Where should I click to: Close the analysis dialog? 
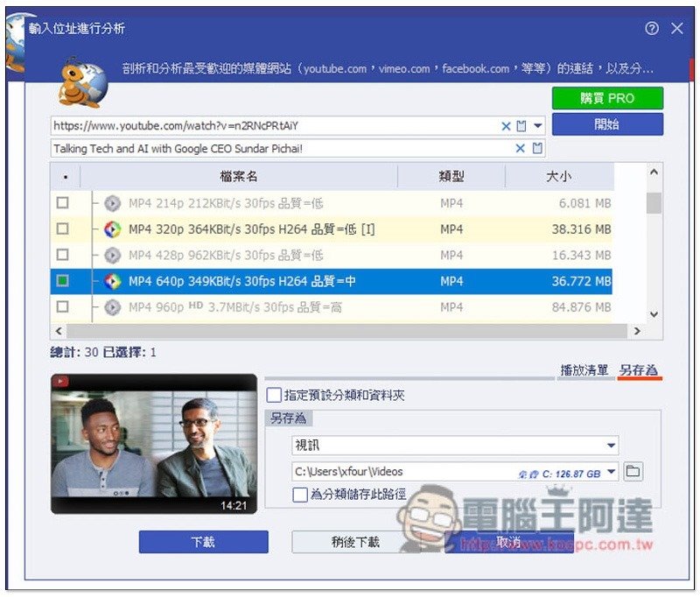[x=676, y=29]
